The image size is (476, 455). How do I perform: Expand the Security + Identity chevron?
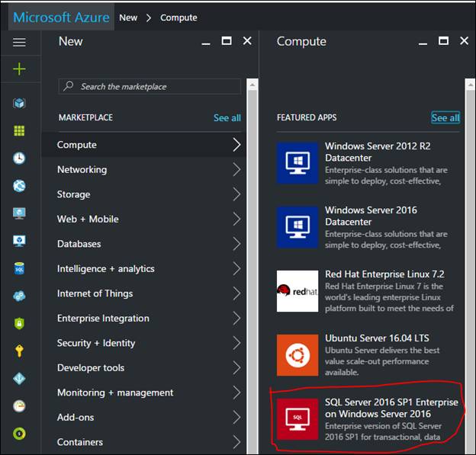pos(236,343)
